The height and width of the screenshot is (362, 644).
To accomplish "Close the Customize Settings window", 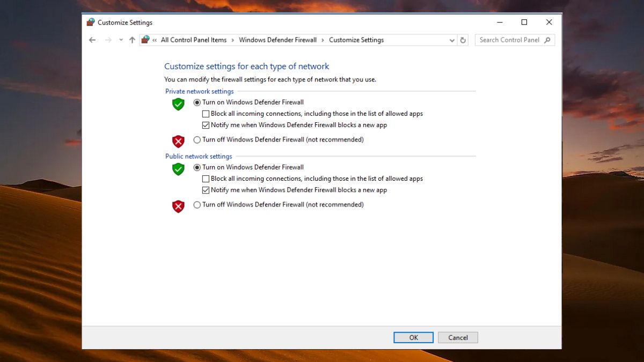I will pyautogui.click(x=549, y=22).
